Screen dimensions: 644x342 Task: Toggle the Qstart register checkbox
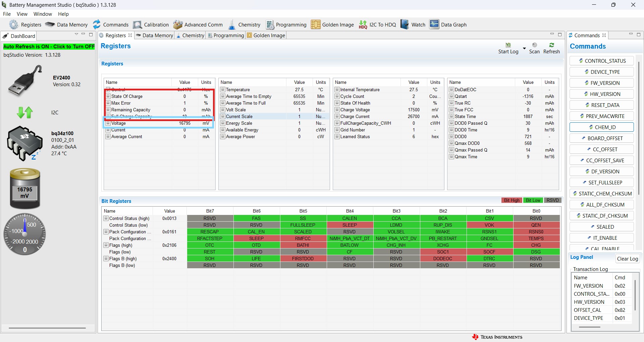451,96
